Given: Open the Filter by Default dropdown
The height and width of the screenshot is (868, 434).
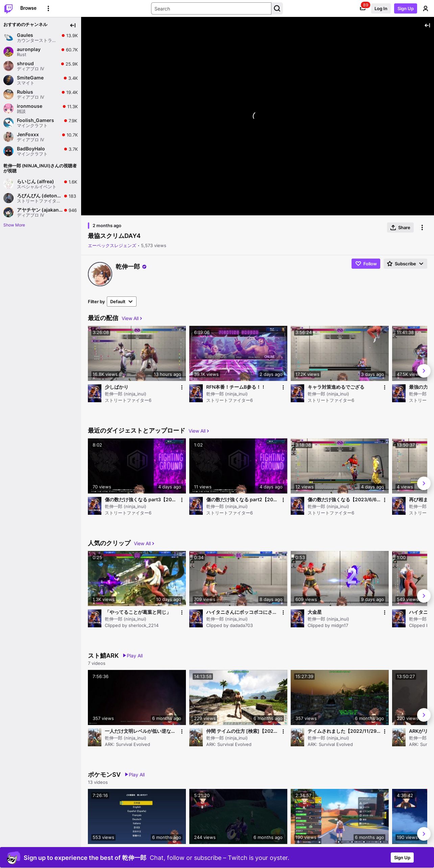Looking at the screenshot, I should pos(122,302).
